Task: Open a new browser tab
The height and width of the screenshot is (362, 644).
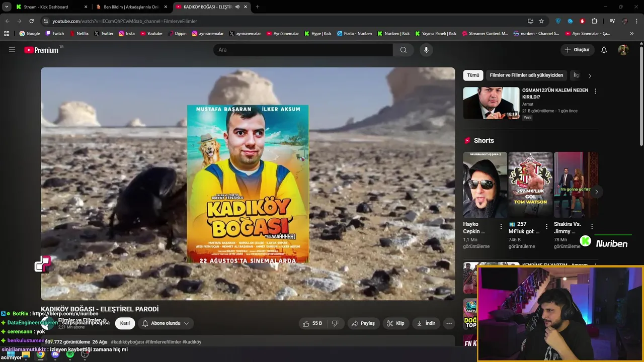Action: coord(258,7)
